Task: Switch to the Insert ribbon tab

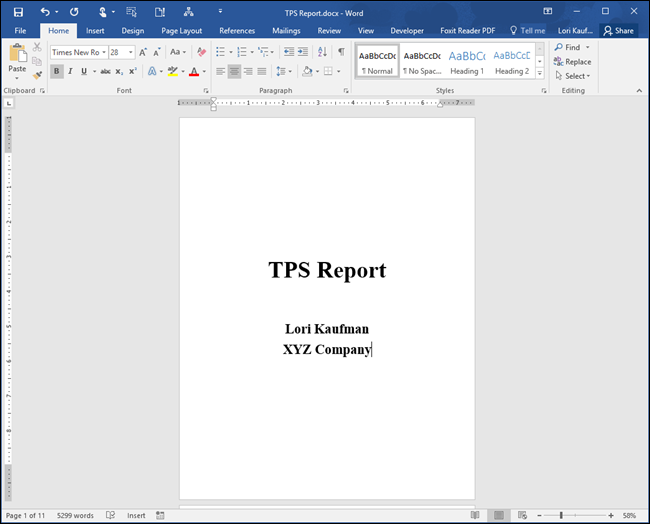Action: (95, 31)
